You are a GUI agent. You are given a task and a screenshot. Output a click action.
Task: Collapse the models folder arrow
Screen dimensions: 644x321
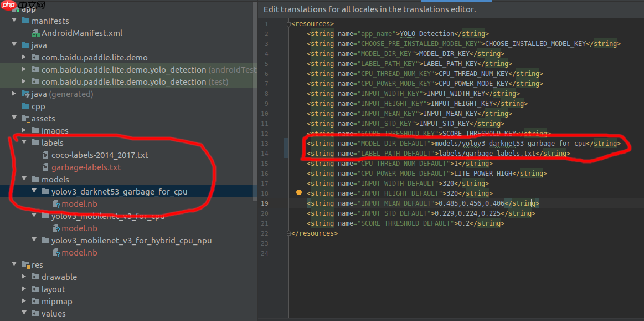24,180
